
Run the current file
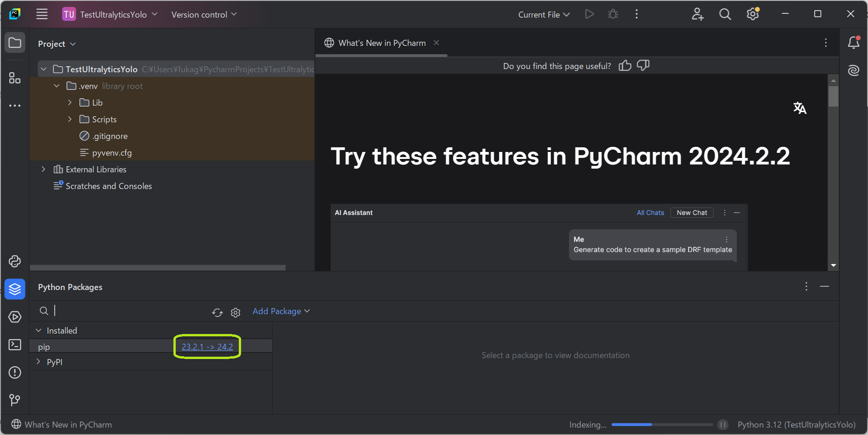click(x=589, y=14)
